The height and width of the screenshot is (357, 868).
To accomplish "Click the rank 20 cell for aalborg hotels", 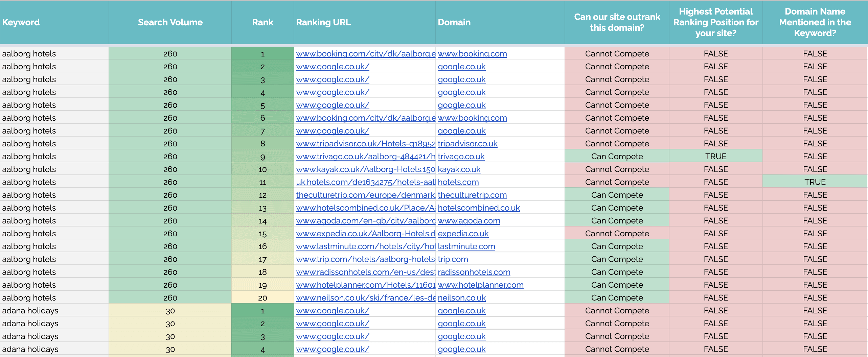I will tap(262, 298).
